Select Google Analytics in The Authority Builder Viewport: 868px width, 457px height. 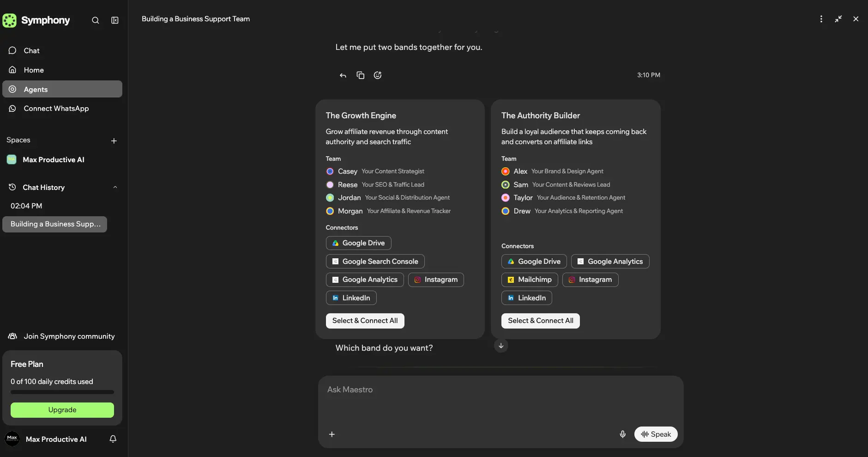(610, 262)
